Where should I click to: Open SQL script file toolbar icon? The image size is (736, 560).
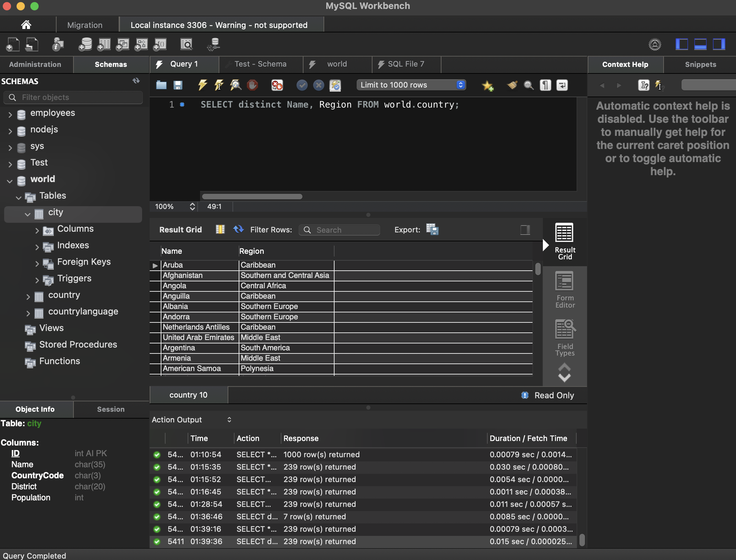(32, 44)
